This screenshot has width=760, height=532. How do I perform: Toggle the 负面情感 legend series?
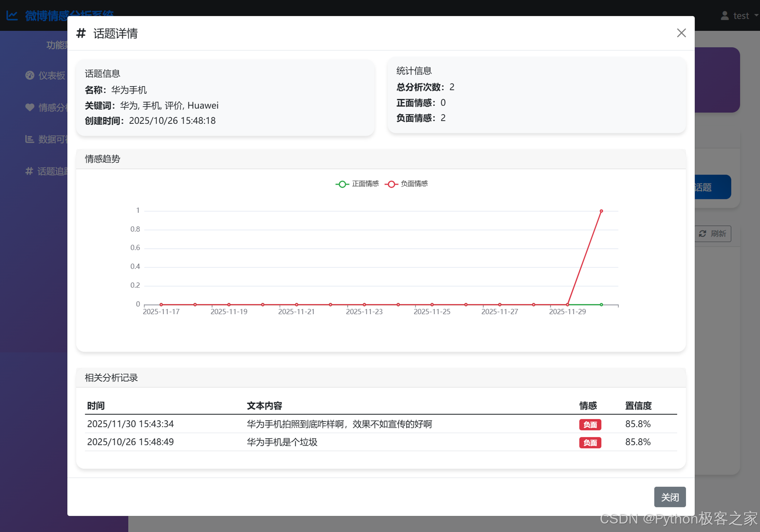(x=406, y=184)
